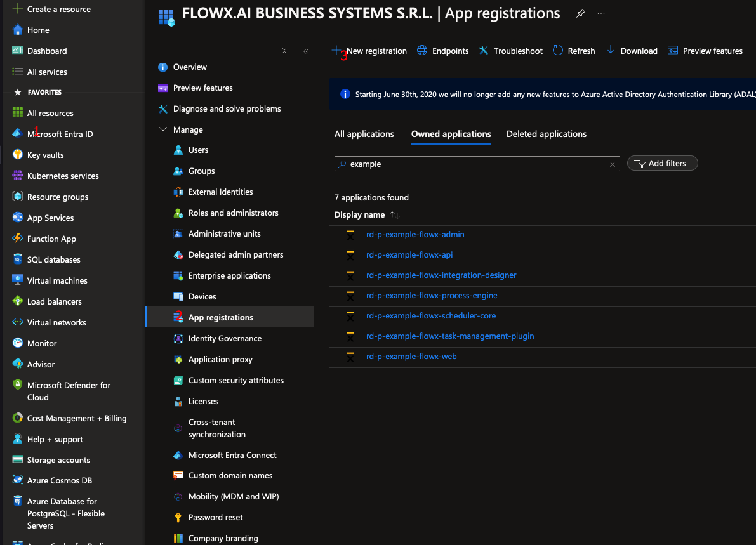Open rd-p-example-flowx-scheduler-core application
This screenshot has width=756, height=545.
[x=430, y=315]
